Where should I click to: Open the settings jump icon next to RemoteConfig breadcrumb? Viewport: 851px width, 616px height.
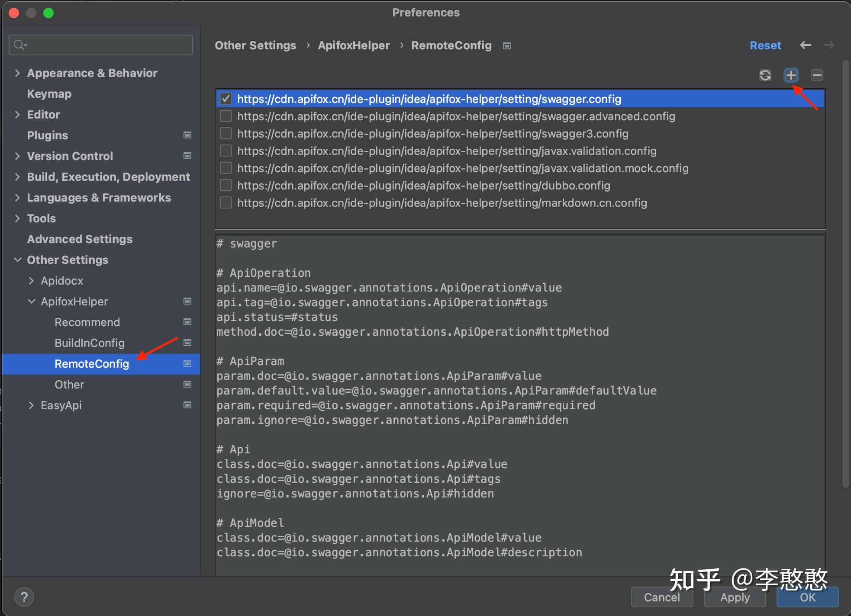click(506, 45)
